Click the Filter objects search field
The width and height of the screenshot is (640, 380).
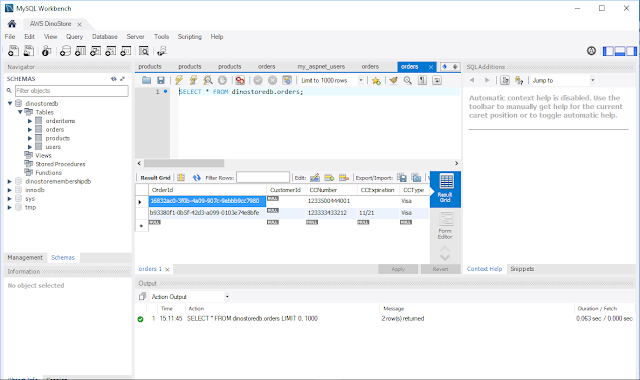click(72, 91)
